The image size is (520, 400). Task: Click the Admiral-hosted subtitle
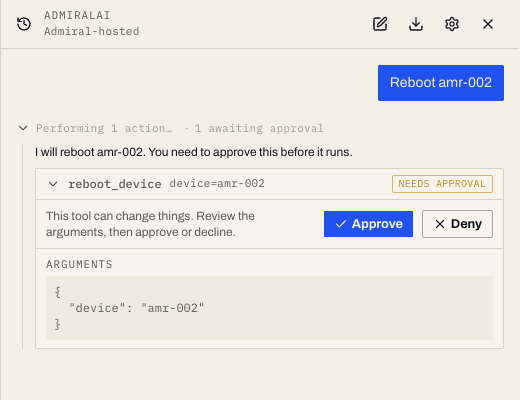[x=92, y=31]
